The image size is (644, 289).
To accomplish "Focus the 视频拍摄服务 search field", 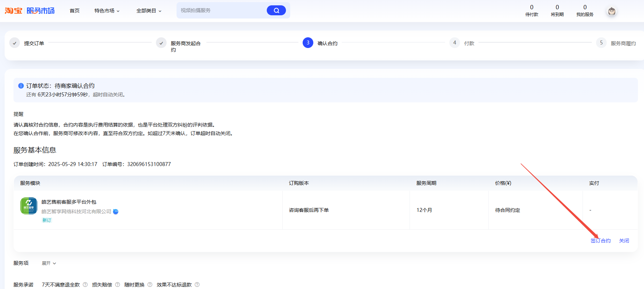I will (x=222, y=11).
